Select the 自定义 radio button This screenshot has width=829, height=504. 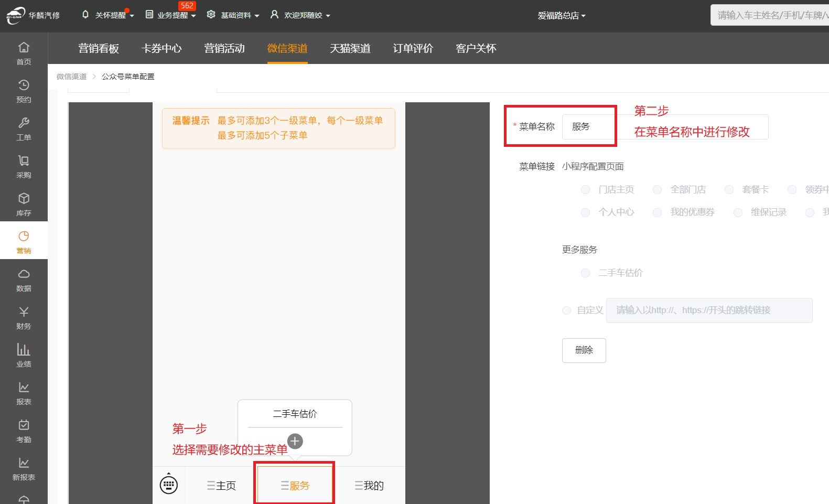566,310
